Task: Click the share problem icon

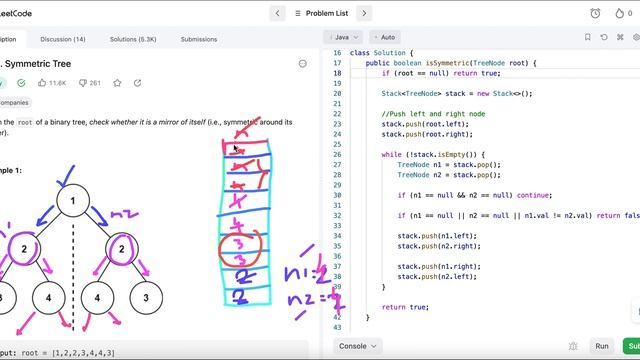Action: 138,83
